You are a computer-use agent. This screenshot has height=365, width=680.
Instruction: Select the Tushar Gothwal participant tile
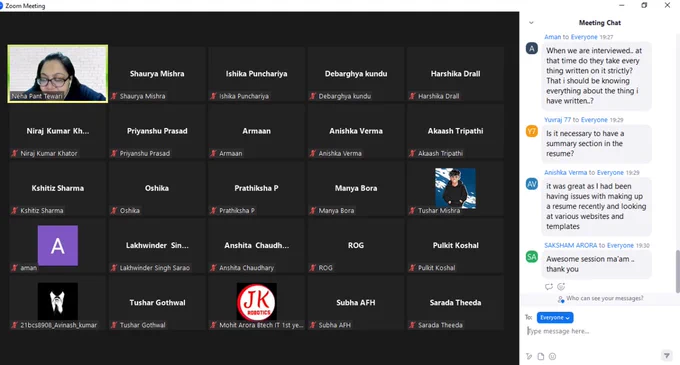click(x=157, y=303)
